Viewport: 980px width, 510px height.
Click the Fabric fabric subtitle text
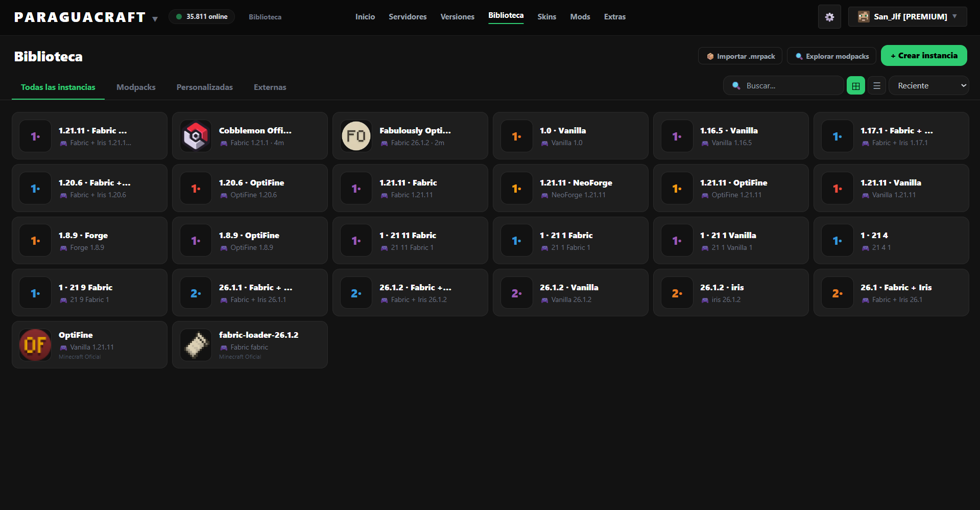pos(249,347)
